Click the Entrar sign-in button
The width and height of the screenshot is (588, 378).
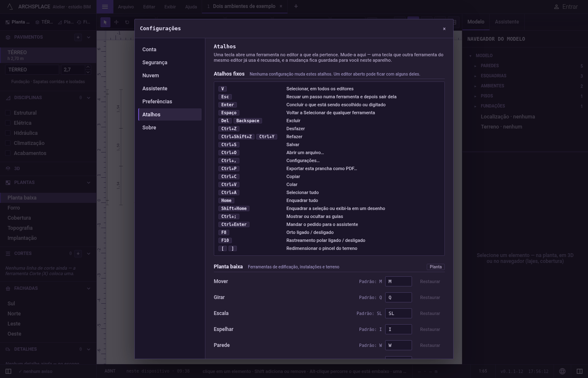566,7
